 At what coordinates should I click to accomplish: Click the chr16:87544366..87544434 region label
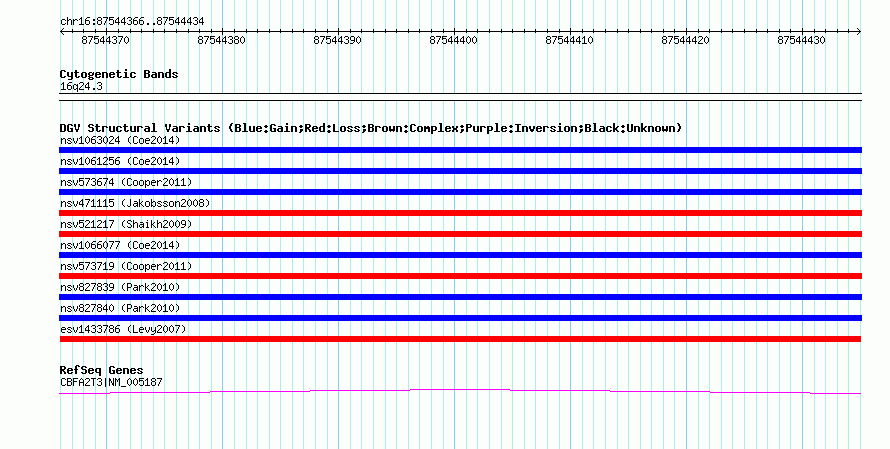click(x=132, y=22)
